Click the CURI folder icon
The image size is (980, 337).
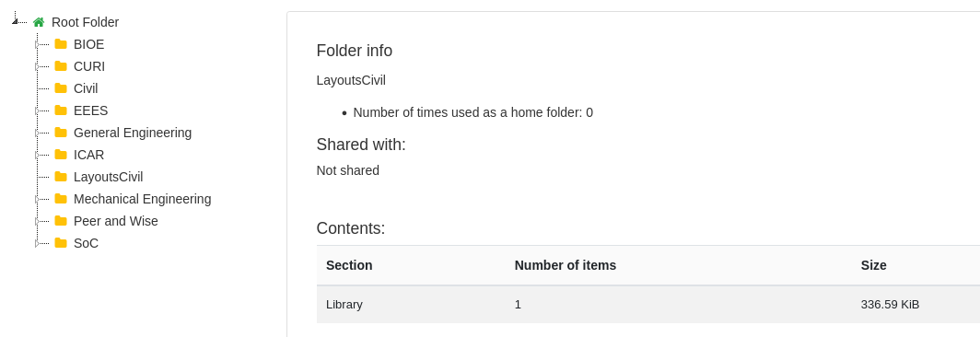tap(61, 65)
